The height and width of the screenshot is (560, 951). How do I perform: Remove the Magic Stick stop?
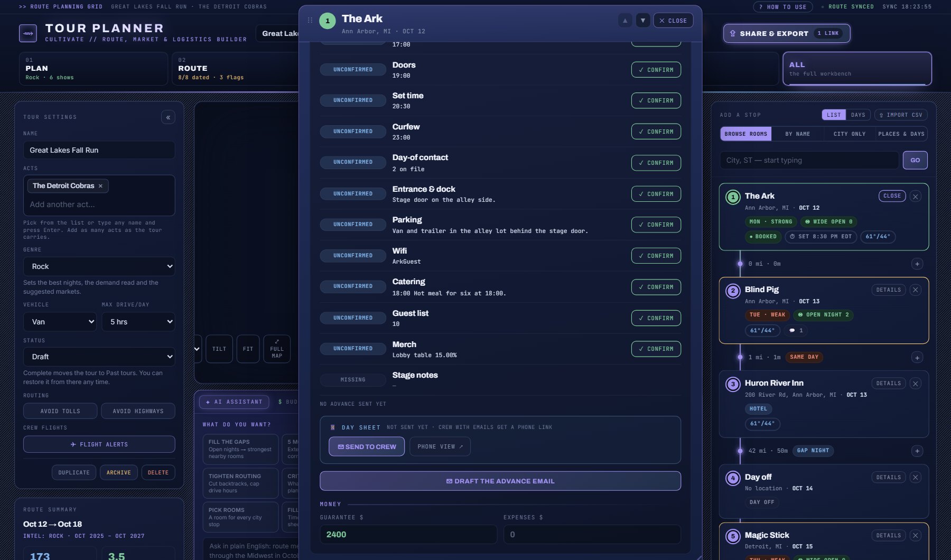(x=916, y=536)
